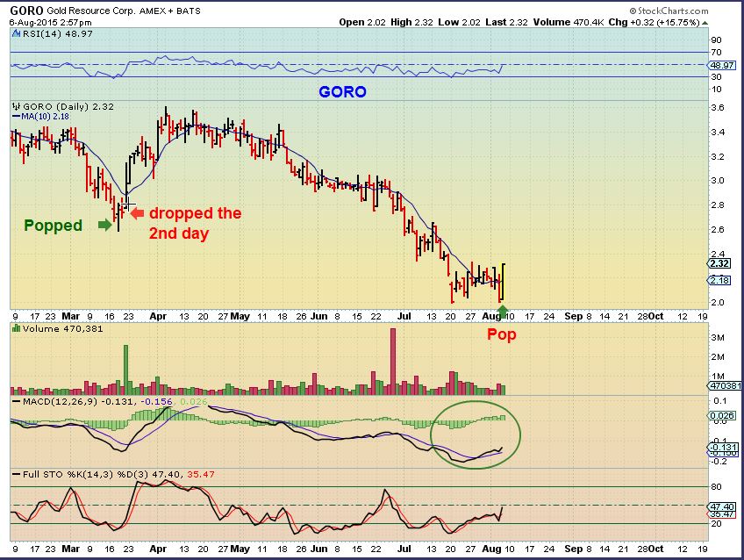
Task: Click the bold GORO ticker symbol in header
Action: (26, 11)
